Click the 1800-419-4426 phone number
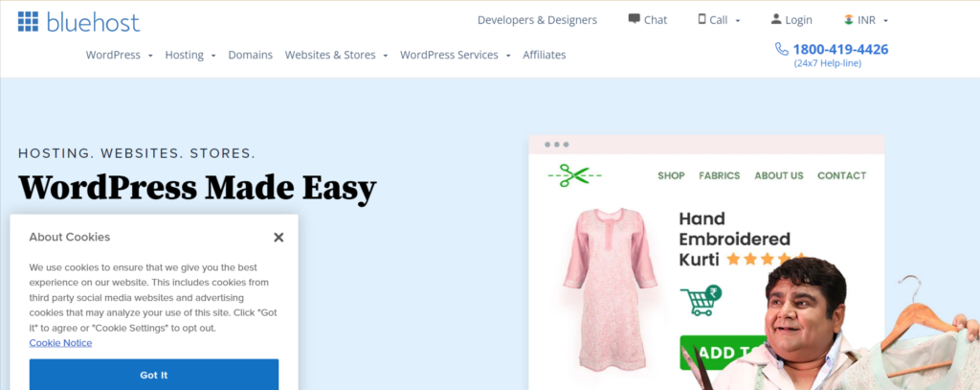The height and width of the screenshot is (390, 980). [840, 50]
